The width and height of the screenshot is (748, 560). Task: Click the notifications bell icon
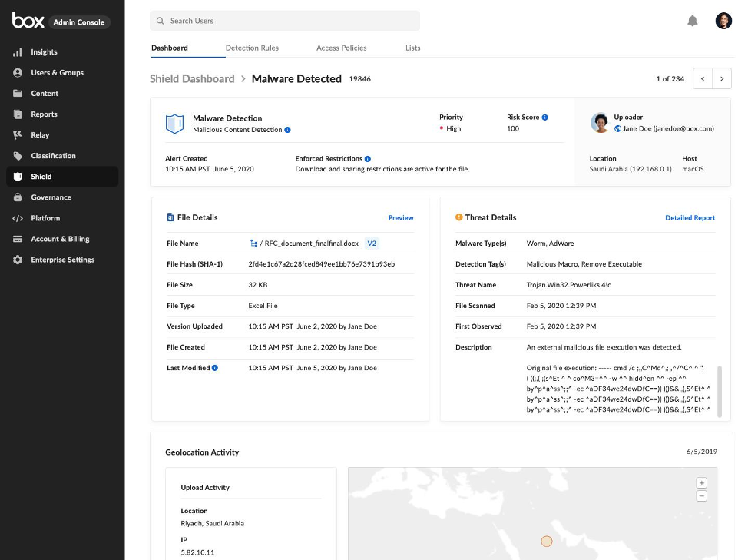pyautogui.click(x=692, y=21)
